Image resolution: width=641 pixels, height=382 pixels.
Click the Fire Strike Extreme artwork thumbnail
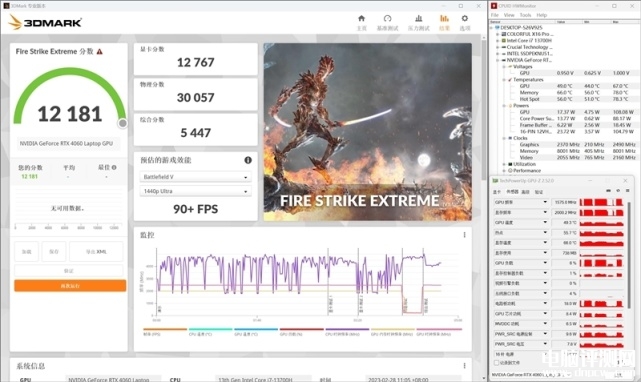pyautogui.click(x=368, y=132)
